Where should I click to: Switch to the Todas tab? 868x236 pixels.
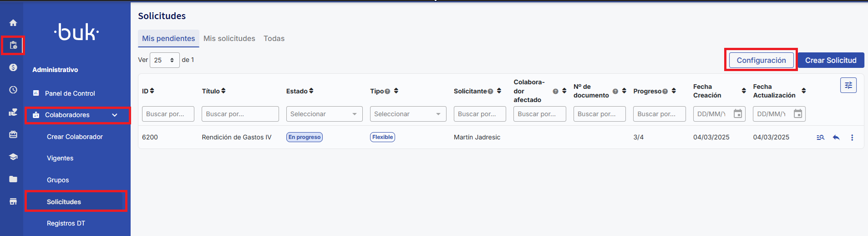pyautogui.click(x=274, y=39)
